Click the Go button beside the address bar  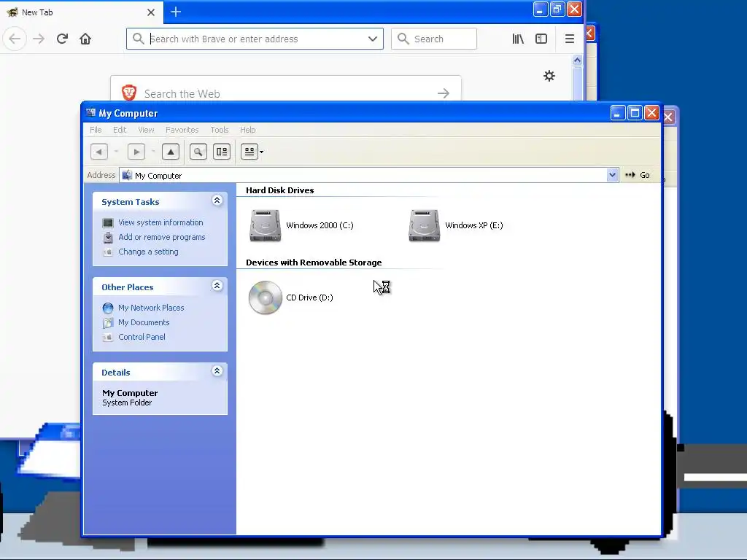tap(638, 175)
